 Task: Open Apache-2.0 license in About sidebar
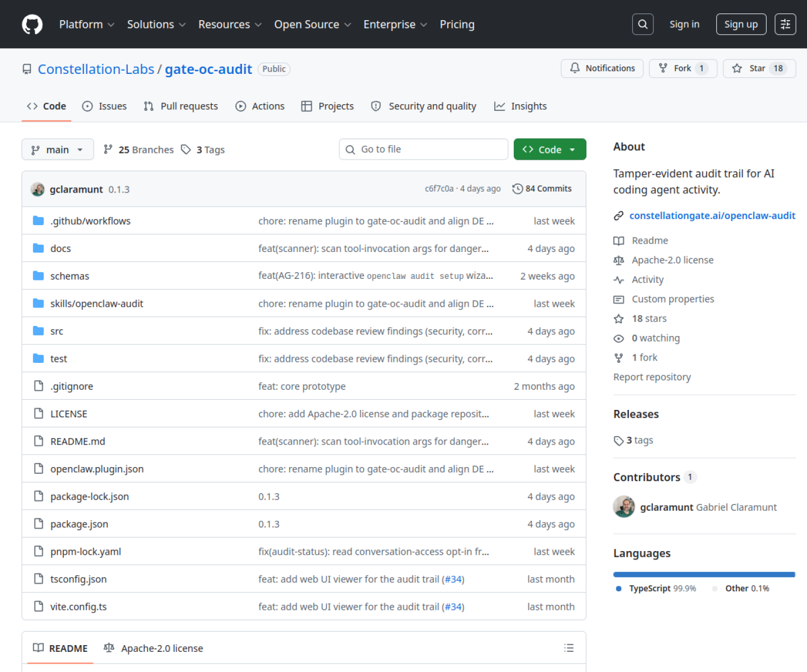672,260
